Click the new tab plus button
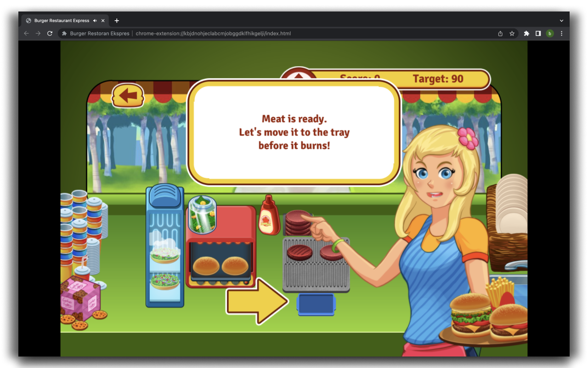The width and height of the screenshot is (588, 368). 117,20
